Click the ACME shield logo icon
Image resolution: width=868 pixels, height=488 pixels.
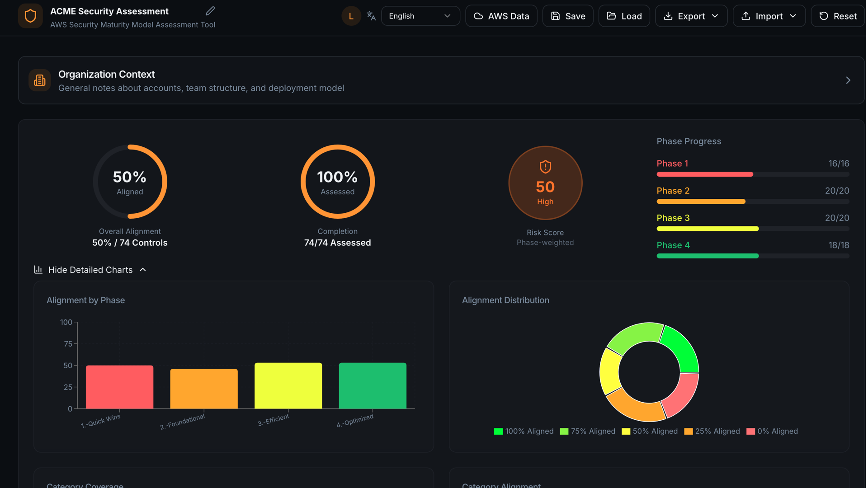point(30,16)
